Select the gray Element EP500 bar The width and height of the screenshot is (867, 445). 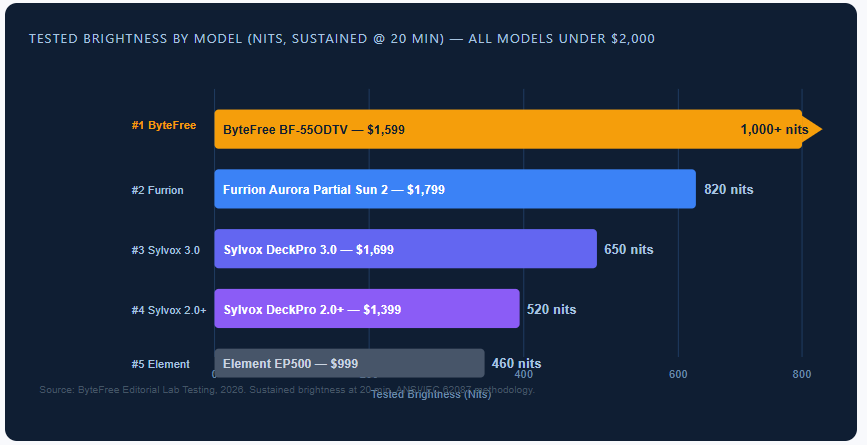click(349, 363)
